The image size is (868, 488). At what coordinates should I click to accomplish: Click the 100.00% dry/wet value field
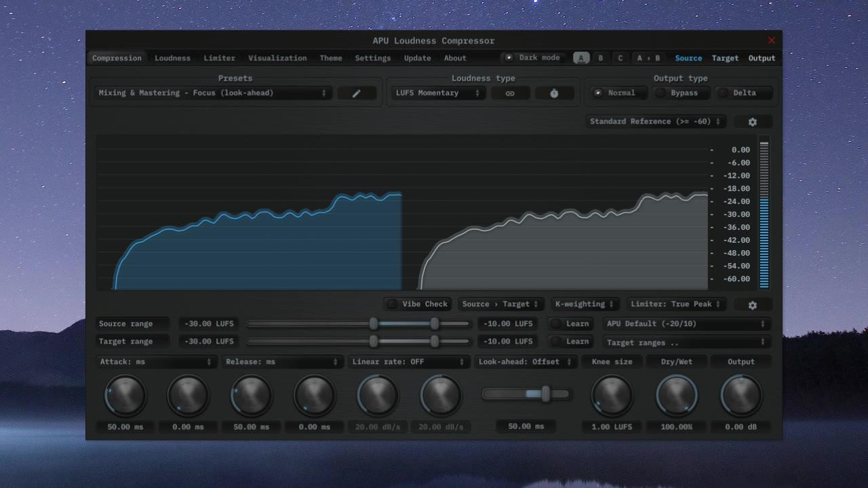coord(676,427)
